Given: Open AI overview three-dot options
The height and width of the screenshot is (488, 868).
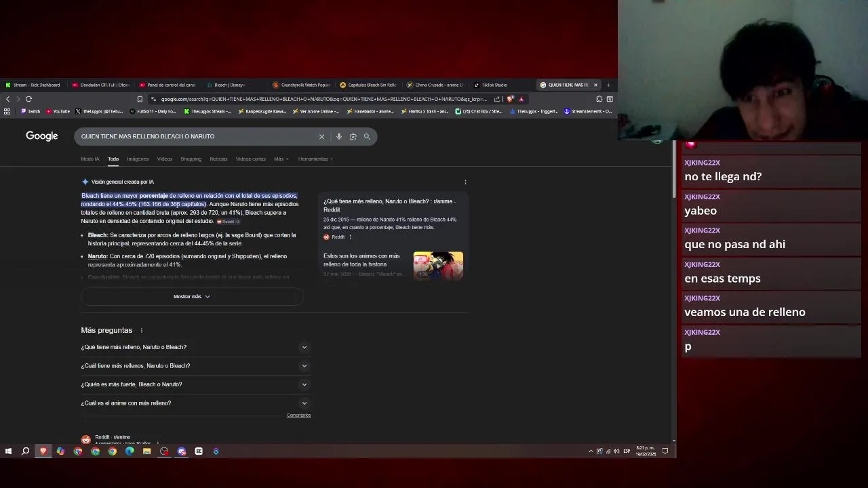Looking at the screenshot, I should point(465,182).
